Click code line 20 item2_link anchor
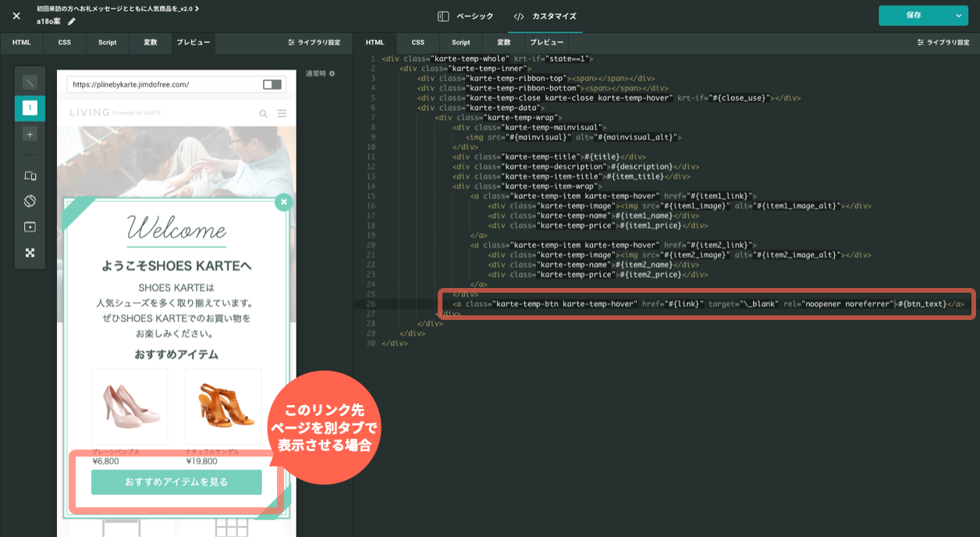The image size is (980, 537). pos(613,245)
